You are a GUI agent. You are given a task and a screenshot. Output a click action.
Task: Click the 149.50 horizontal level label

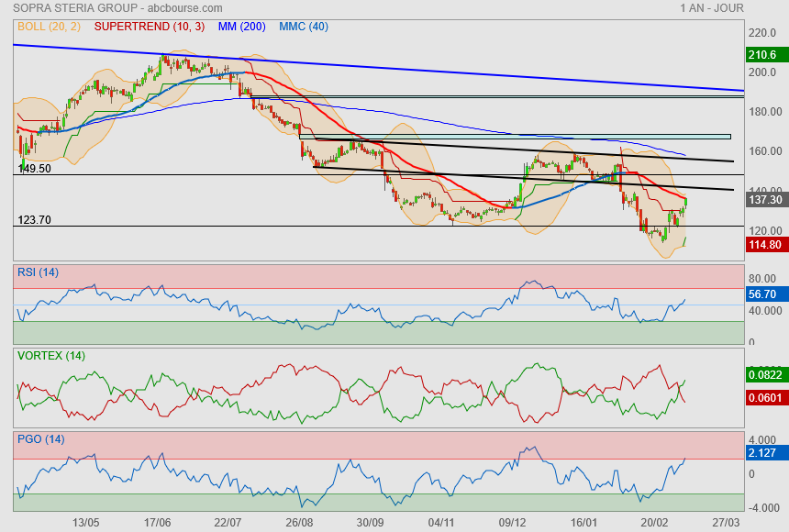coord(34,169)
